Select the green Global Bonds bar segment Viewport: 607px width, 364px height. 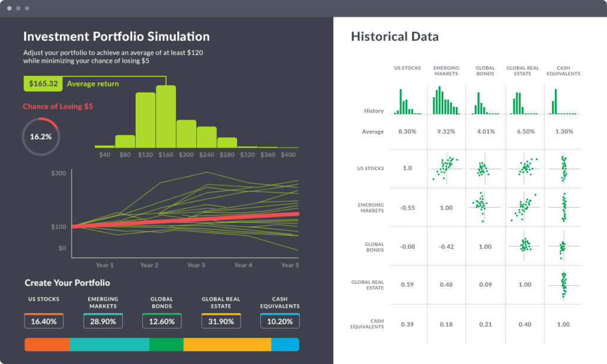[167, 344]
